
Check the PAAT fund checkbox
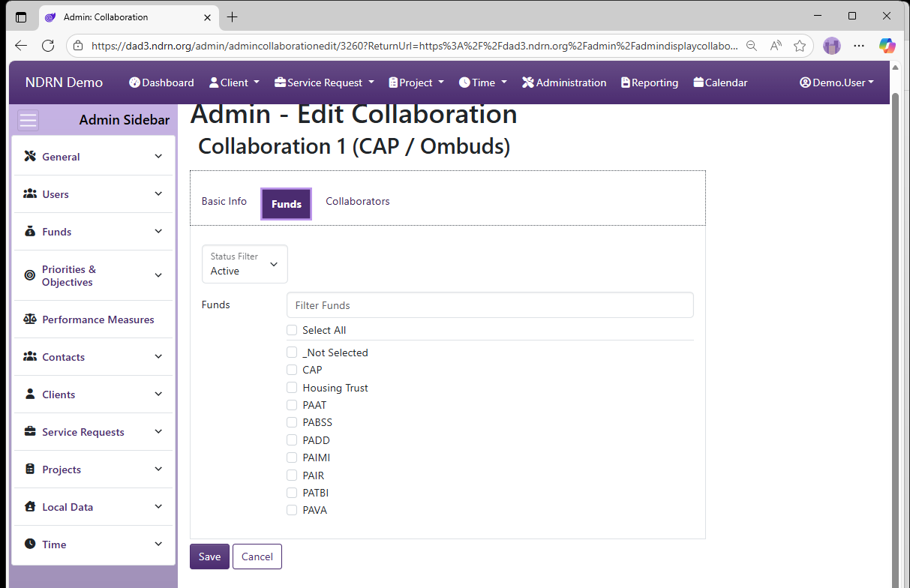pyautogui.click(x=292, y=405)
